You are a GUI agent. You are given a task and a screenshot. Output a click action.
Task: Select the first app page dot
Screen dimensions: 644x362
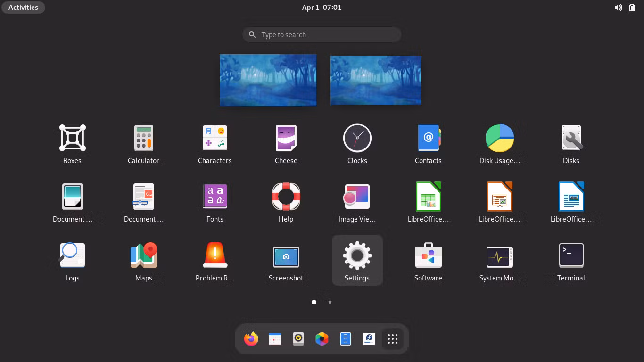[x=314, y=302]
